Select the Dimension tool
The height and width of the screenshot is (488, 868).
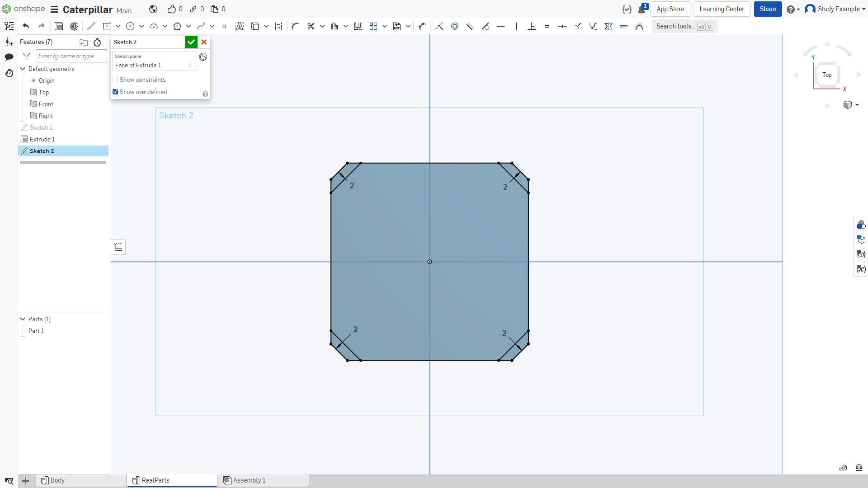422,26
